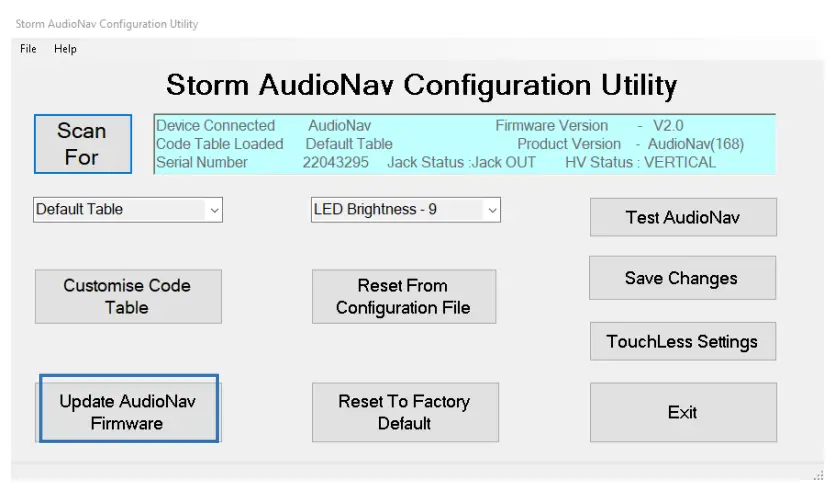Click the Firmware Version V2.0 text
This screenshot has height=486, width=840.
click(x=589, y=125)
